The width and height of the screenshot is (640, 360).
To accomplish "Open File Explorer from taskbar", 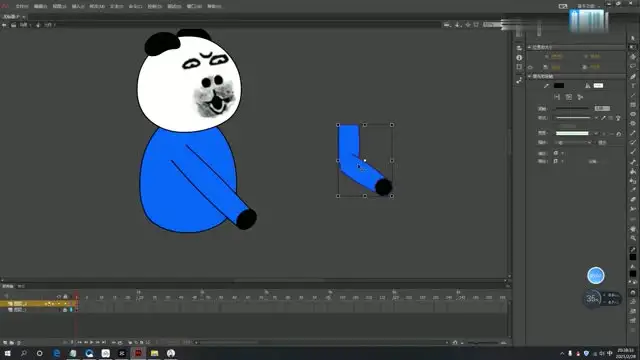I will click(154, 353).
